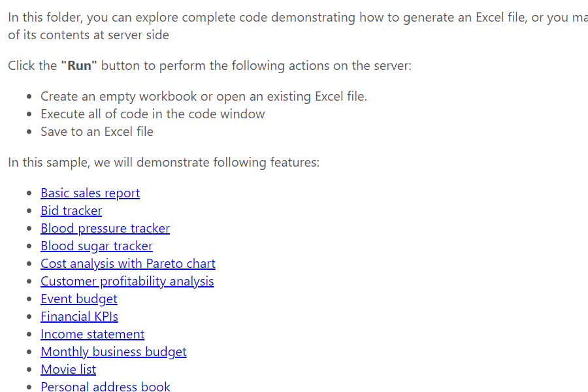
Task: Select the Event budget link
Action: 79,299
